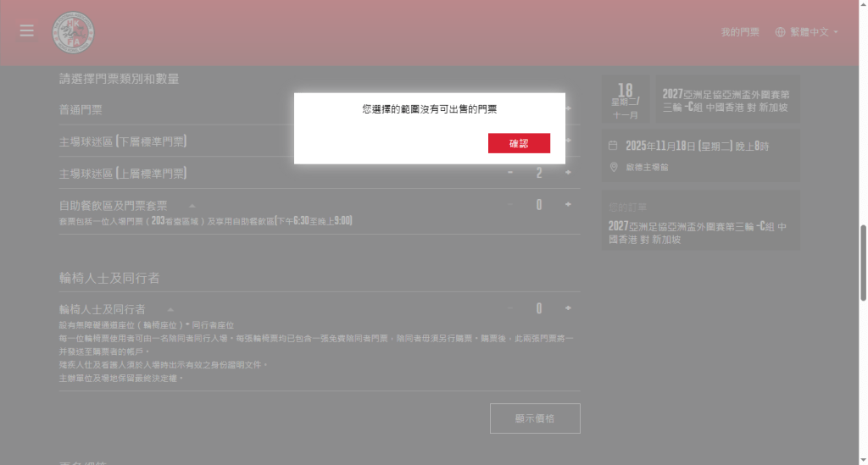Viewport: 868px width, 465px height.
Task: Collapse 自助餐飲區及門票套票 details arrow
Action: 192,206
